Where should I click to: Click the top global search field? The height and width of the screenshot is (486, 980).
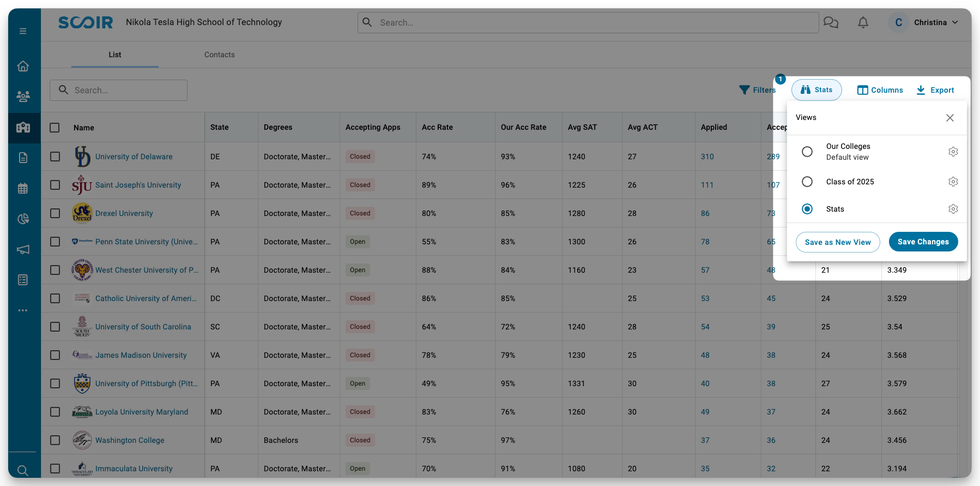coord(588,22)
